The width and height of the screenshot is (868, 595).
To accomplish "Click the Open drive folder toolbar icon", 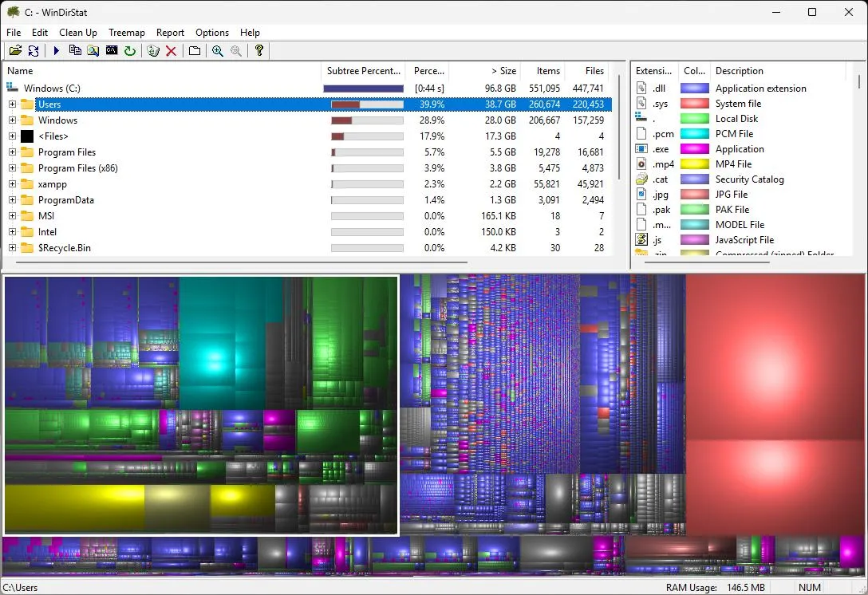I will point(15,51).
